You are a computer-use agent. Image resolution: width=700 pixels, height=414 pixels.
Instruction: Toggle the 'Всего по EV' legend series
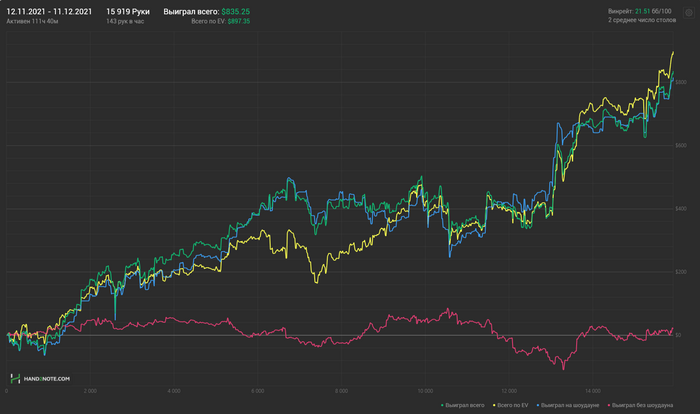tap(510, 406)
